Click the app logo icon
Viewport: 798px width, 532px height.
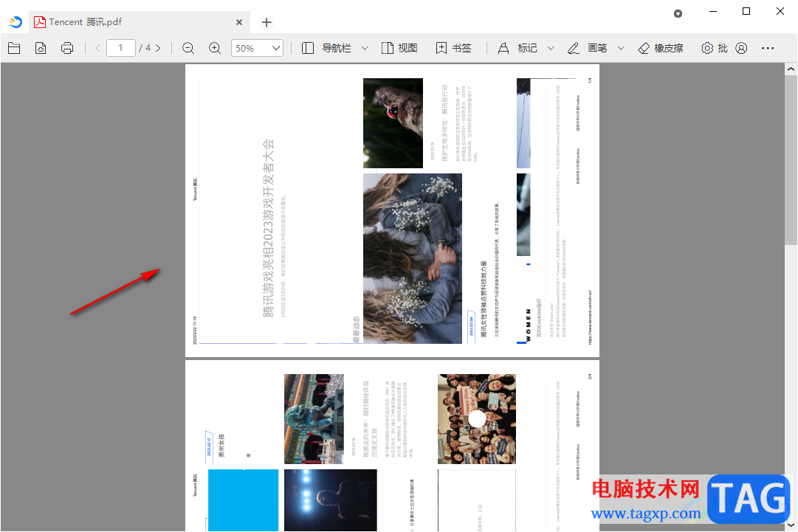(16, 22)
